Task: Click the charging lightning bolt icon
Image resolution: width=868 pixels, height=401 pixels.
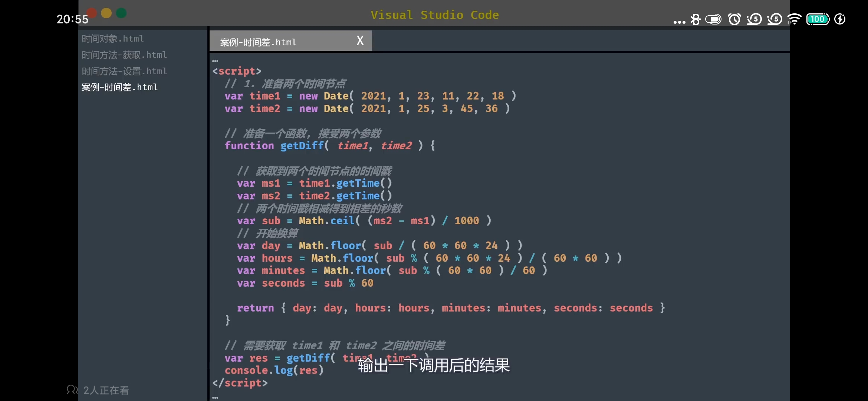Action: click(840, 19)
